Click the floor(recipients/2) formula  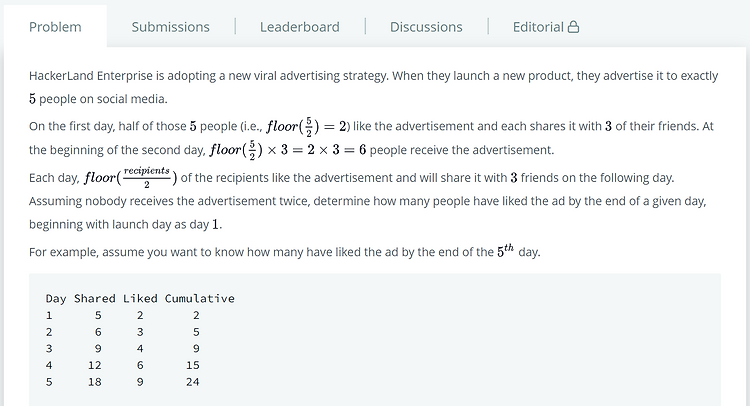click(133, 177)
